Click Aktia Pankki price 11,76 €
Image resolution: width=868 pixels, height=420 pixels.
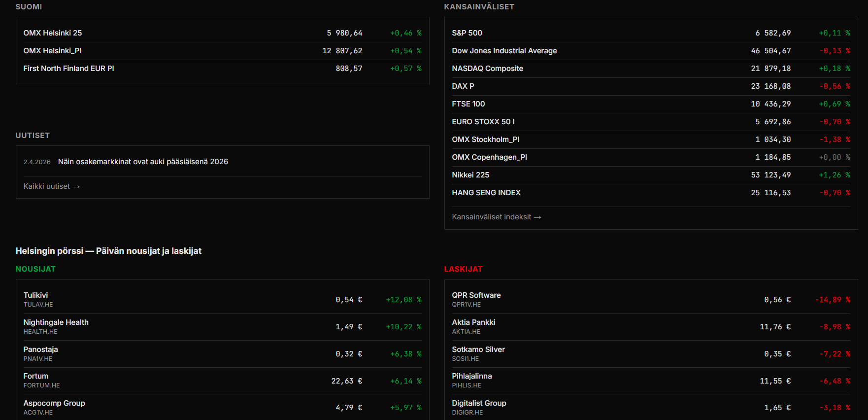pyautogui.click(x=775, y=327)
